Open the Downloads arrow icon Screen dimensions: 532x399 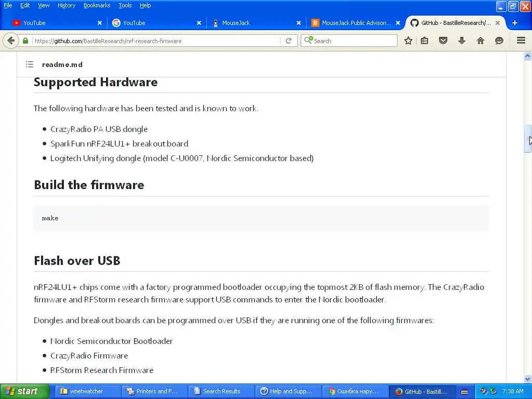click(x=462, y=41)
